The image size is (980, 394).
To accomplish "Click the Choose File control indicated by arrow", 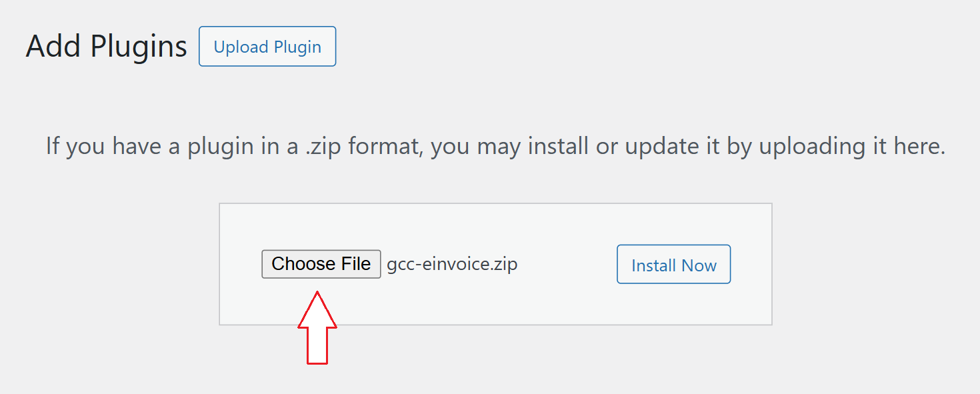I will click(321, 263).
